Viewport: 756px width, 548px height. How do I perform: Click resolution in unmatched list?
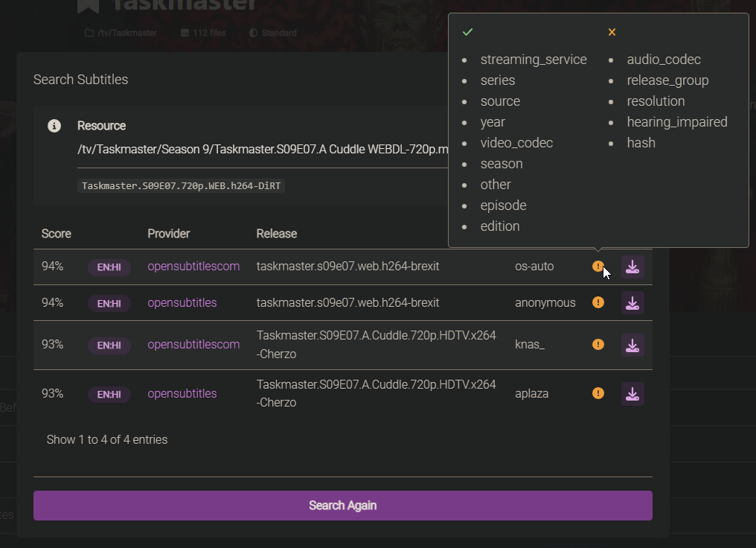[x=656, y=101]
